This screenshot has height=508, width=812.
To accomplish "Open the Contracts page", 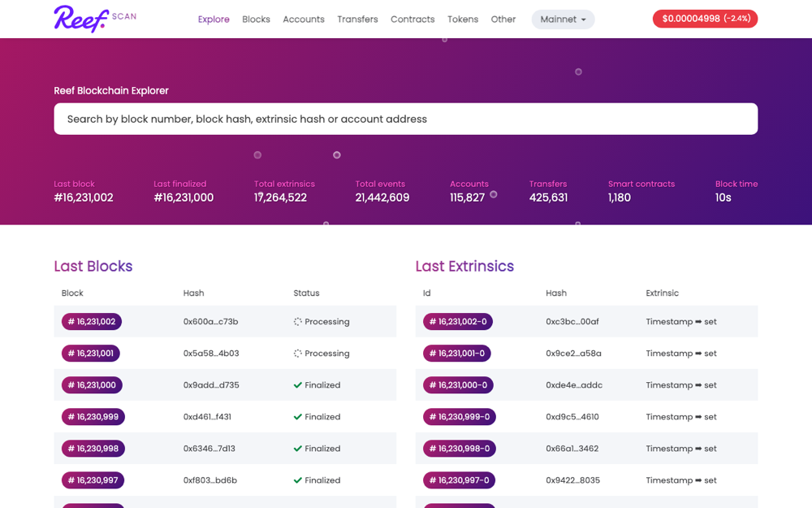I will (412, 20).
